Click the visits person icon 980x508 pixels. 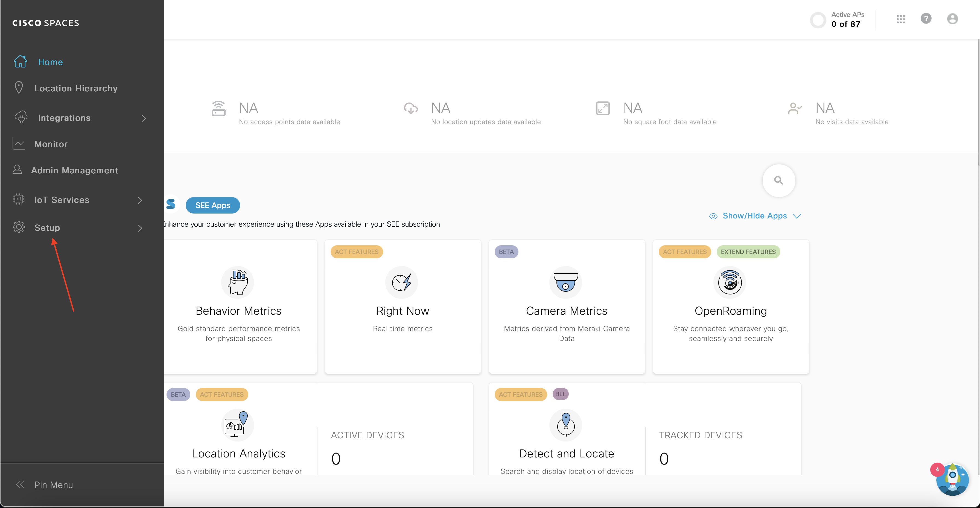click(795, 109)
